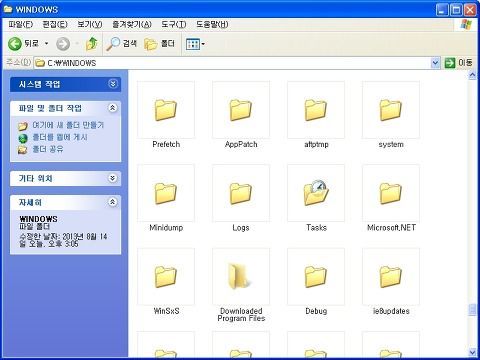
Task: Click 폴더를 웹에 게시 link
Action: (60, 137)
